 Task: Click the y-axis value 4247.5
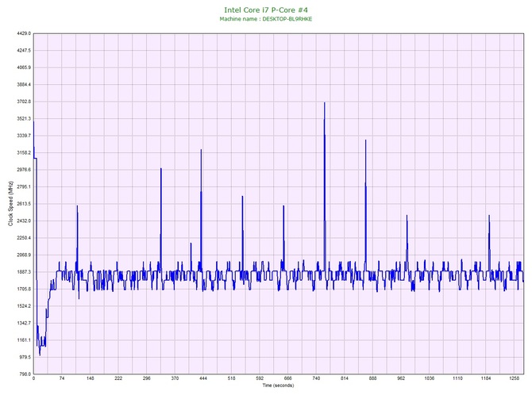(24, 51)
